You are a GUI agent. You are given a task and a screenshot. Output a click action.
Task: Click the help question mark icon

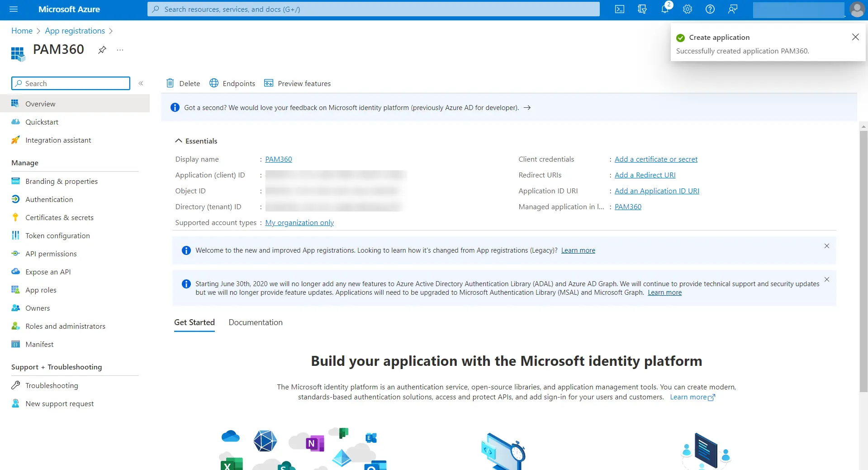point(710,9)
